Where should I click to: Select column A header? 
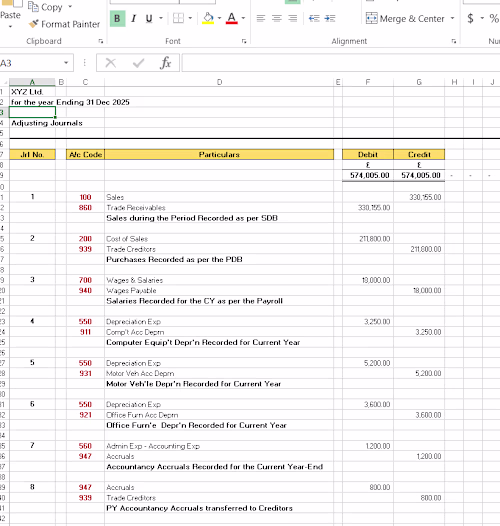(32, 82)
